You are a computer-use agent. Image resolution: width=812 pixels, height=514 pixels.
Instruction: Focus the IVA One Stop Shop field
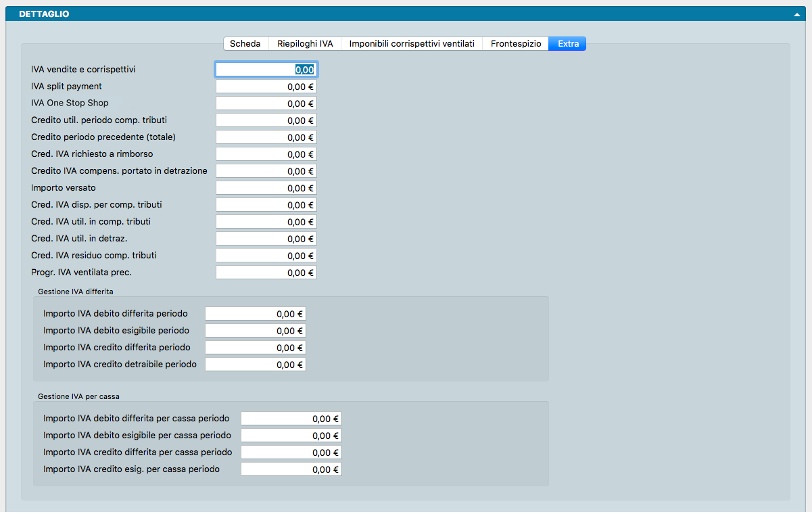point(266,103)
